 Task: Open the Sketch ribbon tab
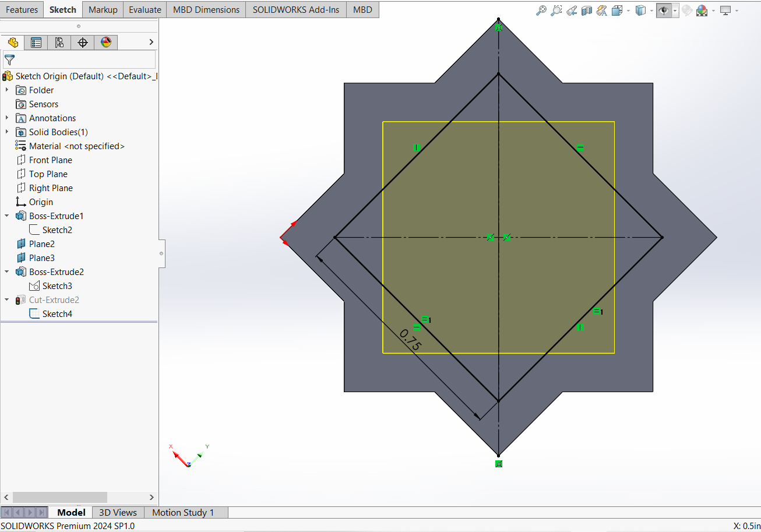tap(63, 9)
